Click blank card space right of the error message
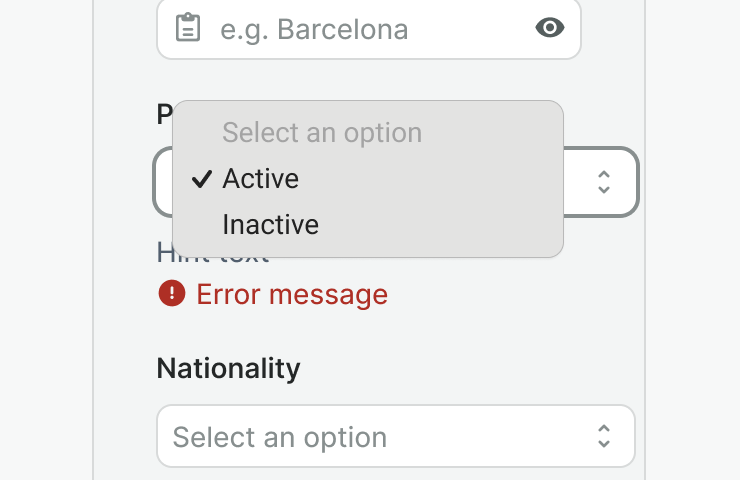The image size is (740, 480). [510, 295]
